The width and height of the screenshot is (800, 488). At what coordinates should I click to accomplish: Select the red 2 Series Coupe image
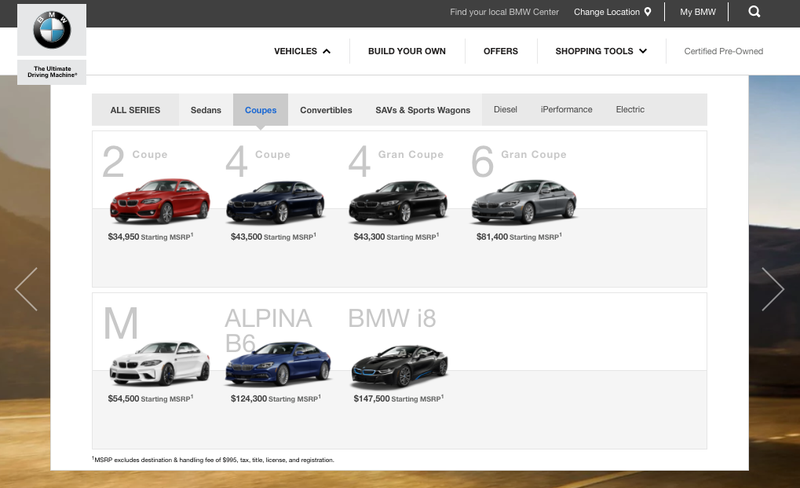pyautogui.click(x=160, y=201)
